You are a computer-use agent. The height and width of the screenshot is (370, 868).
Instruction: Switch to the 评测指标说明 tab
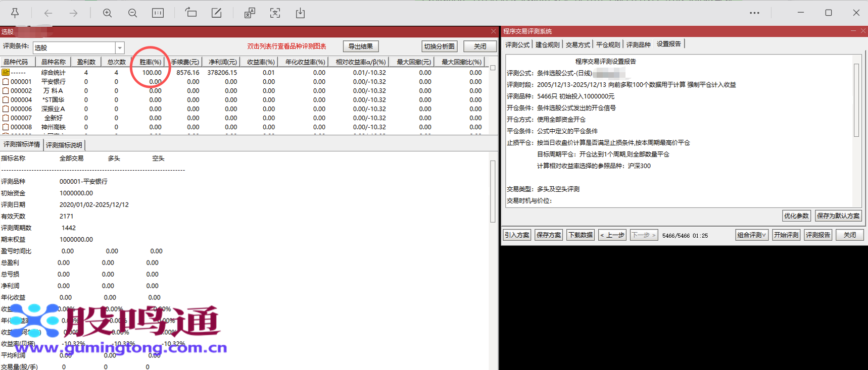[64, 145]
